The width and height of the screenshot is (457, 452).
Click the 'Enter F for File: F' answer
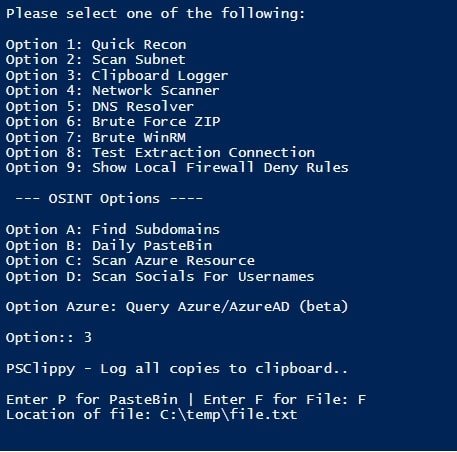(x=285, y=399)
